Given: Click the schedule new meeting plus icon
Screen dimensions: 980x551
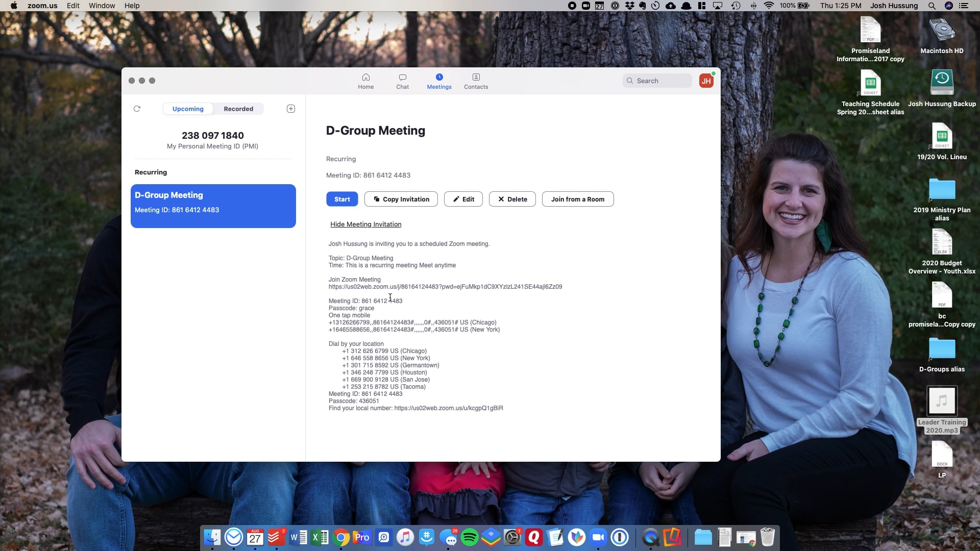Looking at the screenshot, I should 291,109.
